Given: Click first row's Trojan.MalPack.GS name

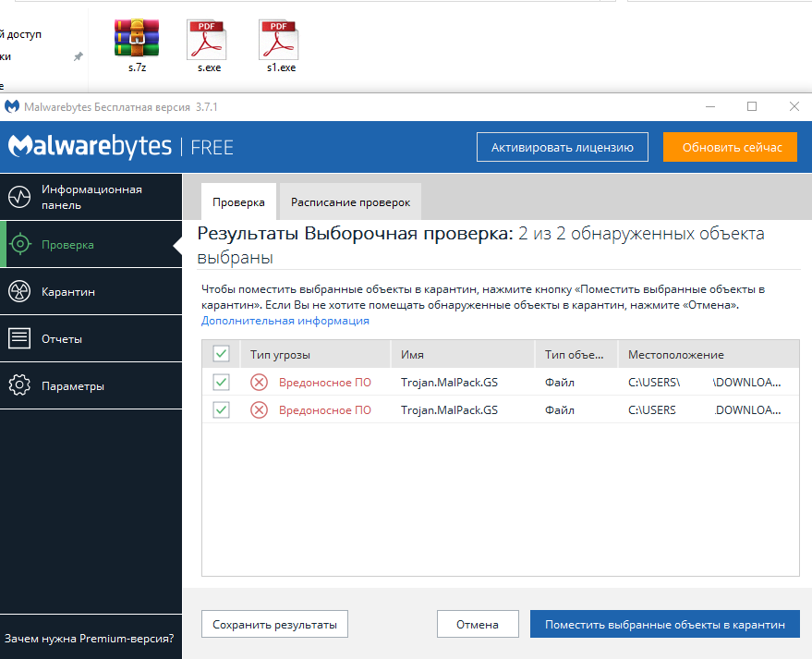Looking at the screenshot, I should click(450, 383).
